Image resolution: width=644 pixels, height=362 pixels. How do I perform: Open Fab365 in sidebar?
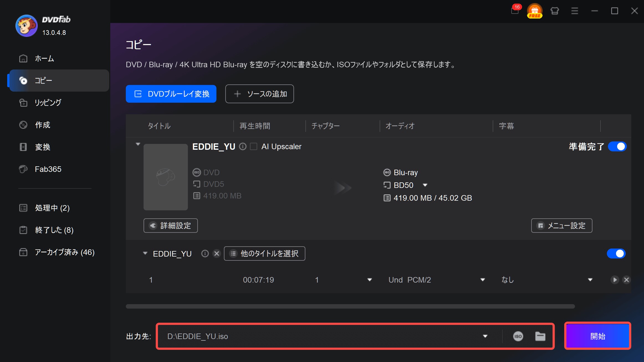[x=59, y=169]
